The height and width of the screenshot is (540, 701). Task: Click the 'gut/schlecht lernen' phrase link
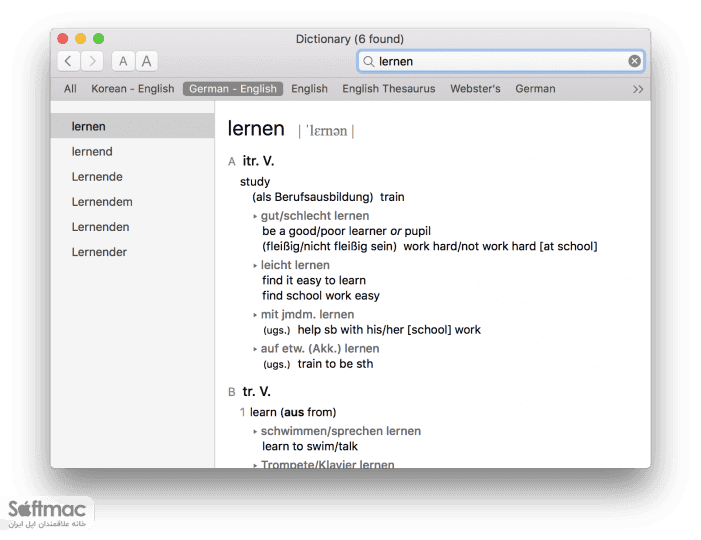pyautogui.click(x=315, y=216)
